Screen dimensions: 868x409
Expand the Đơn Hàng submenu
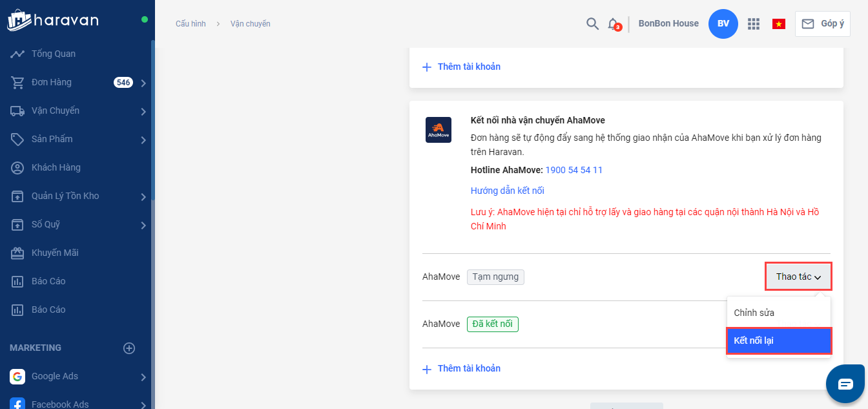pyautogui.click(x=143, y=83)
